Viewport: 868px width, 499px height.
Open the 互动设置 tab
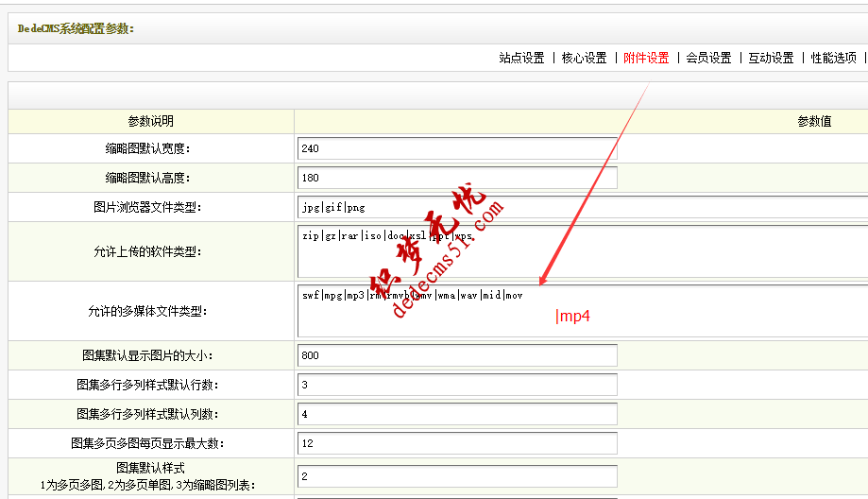point(771,58)
